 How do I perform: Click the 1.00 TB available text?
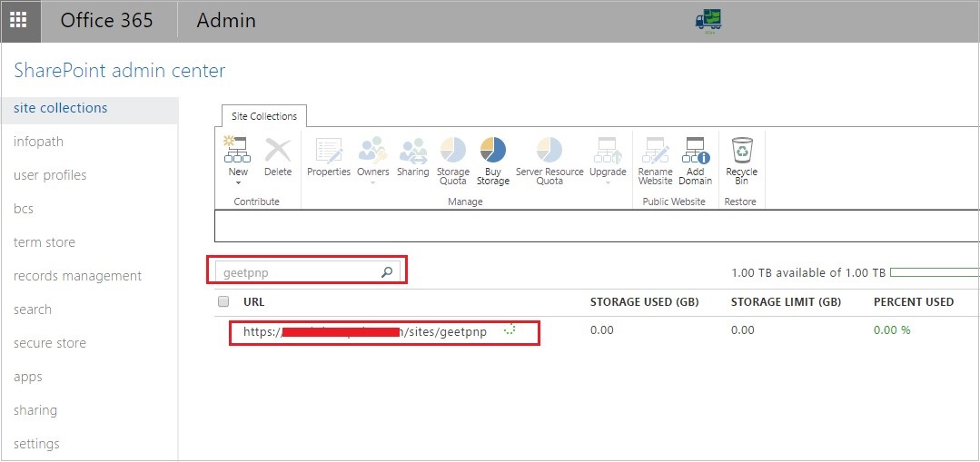(x=808, y=273)
